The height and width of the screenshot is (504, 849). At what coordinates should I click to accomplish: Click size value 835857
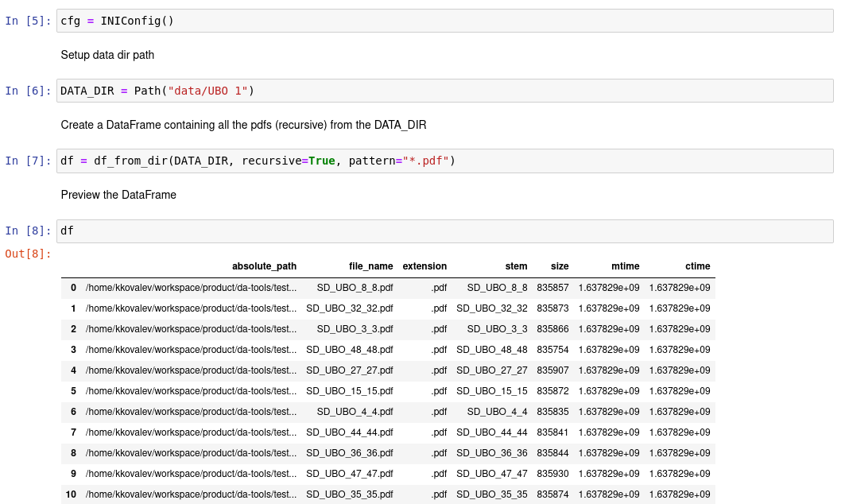[552, 288]
